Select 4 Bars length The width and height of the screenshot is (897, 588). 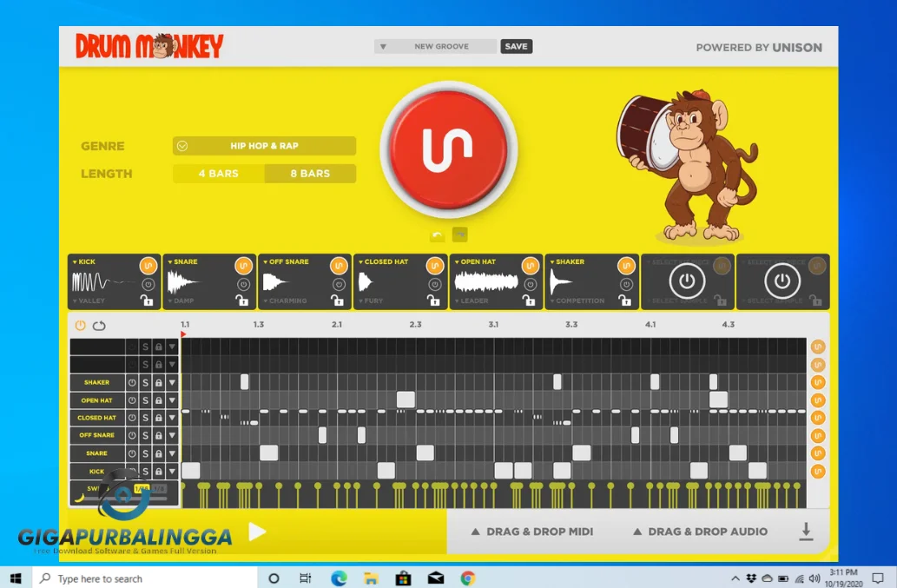[219, 174]
